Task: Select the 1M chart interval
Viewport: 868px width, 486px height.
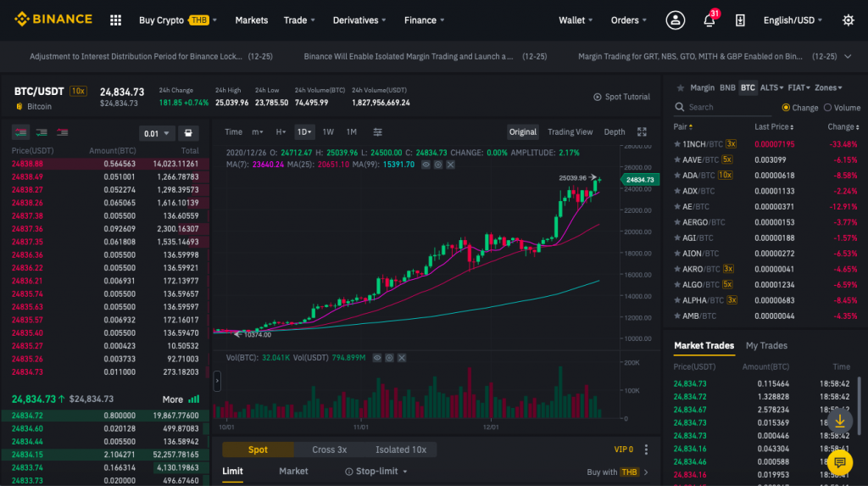Action: tap(352, 132)
